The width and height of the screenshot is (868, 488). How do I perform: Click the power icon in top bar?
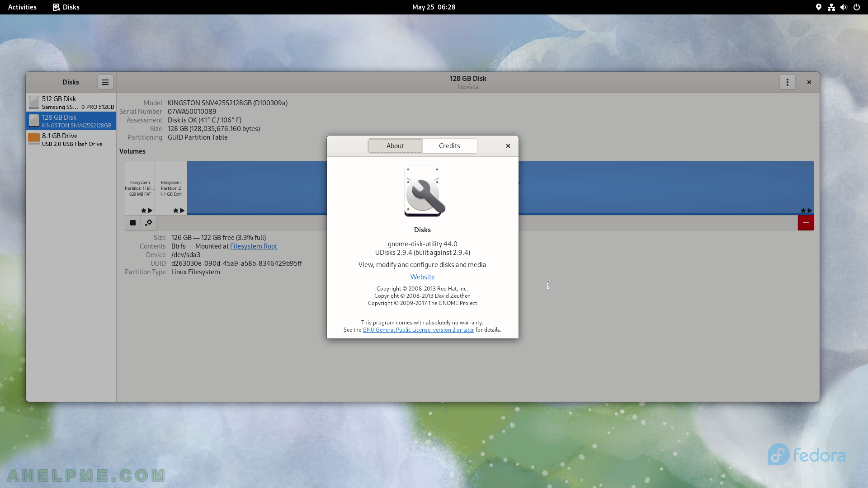[x=856, y=7]
